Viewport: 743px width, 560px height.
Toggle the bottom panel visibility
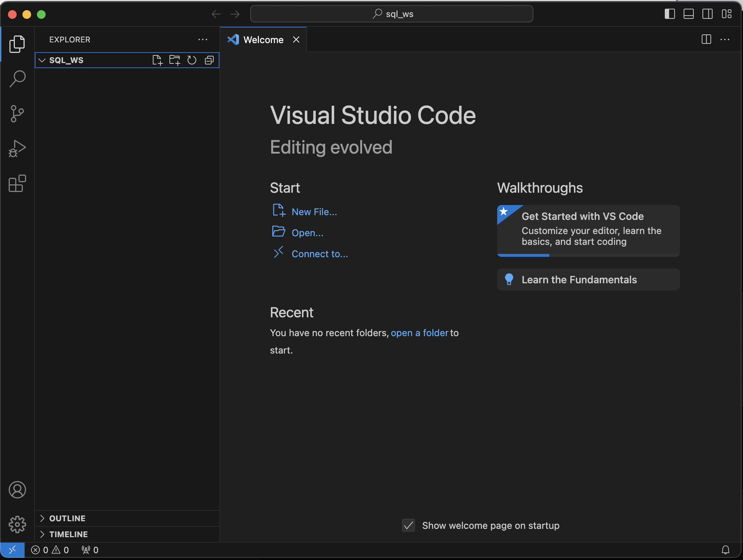click(688, 14)
